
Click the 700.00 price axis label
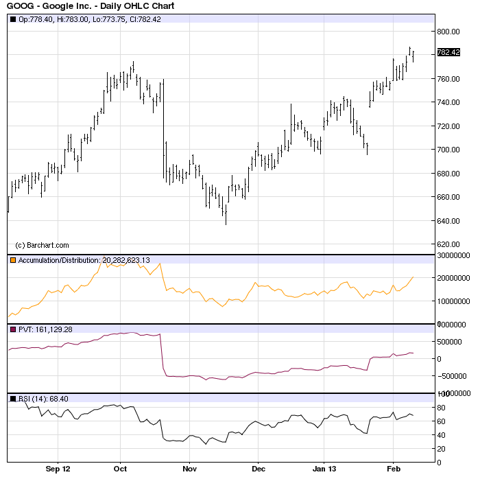point(448,150)
